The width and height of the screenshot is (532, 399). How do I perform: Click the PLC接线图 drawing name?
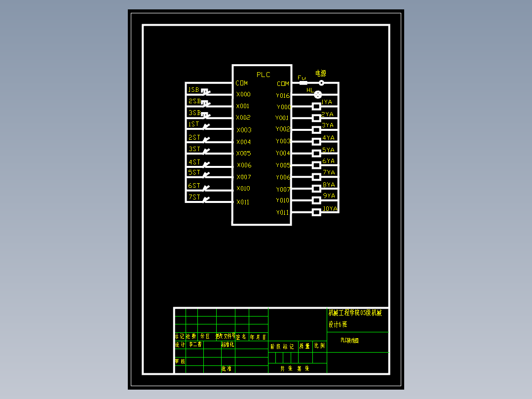point(350,341)
